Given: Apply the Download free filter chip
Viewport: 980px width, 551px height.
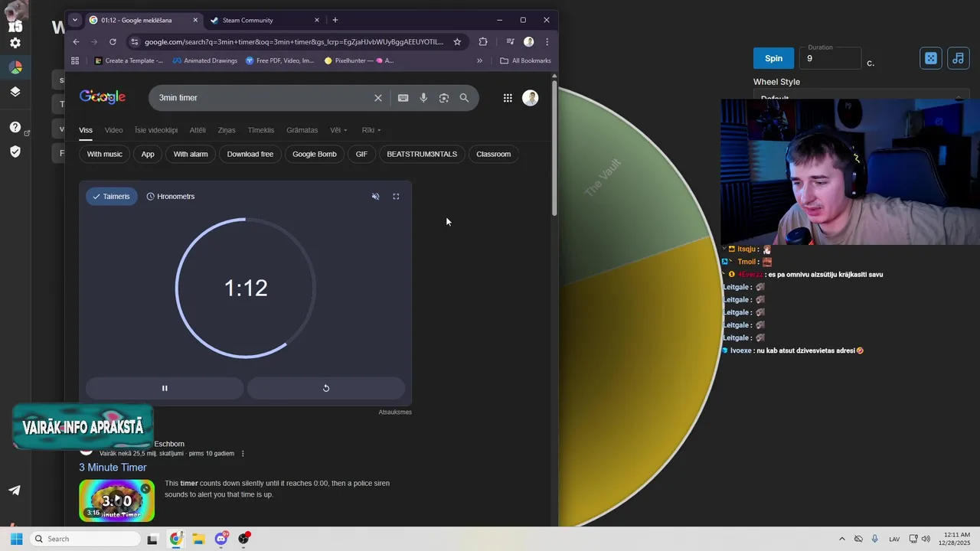Looking at the screenshot, I should click(x=250, y=154).
